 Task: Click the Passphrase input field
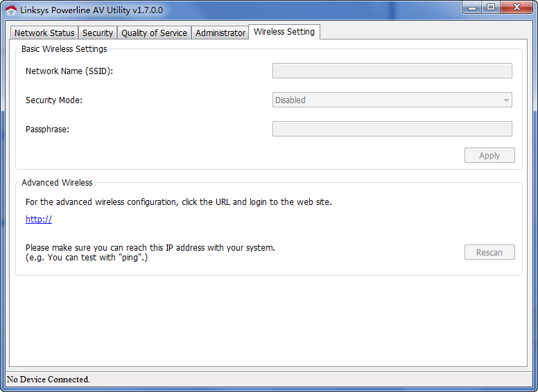click(x=392, y=129)
